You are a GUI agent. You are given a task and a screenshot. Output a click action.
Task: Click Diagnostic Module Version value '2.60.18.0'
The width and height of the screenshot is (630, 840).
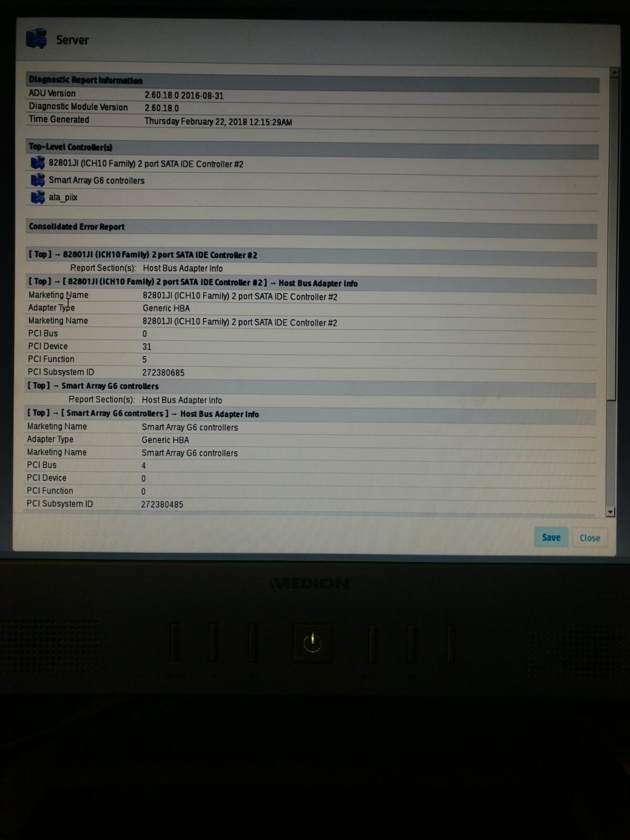pyautogui.click(x=162, y=108)
